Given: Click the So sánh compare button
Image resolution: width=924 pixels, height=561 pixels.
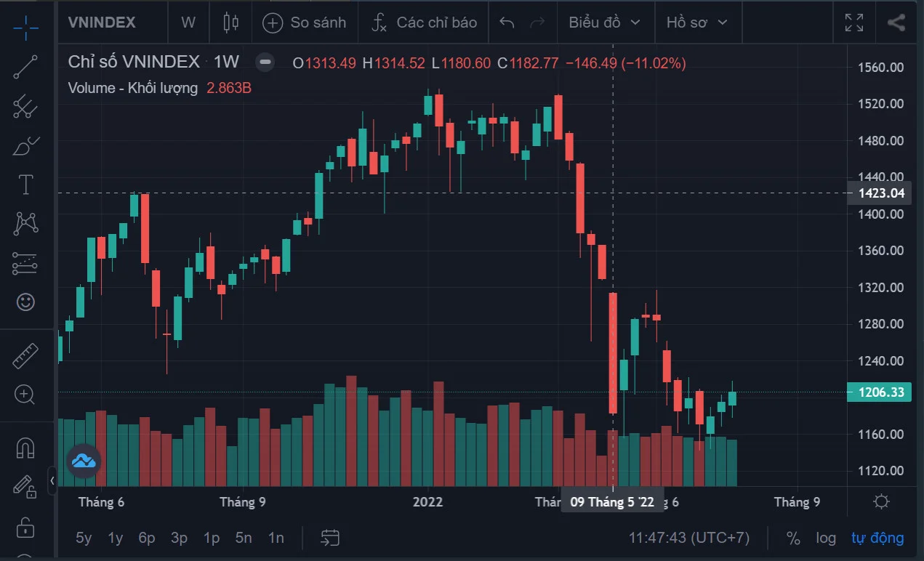Looking at the screenshot, I should pyautogui.click(x=305, y=23).
